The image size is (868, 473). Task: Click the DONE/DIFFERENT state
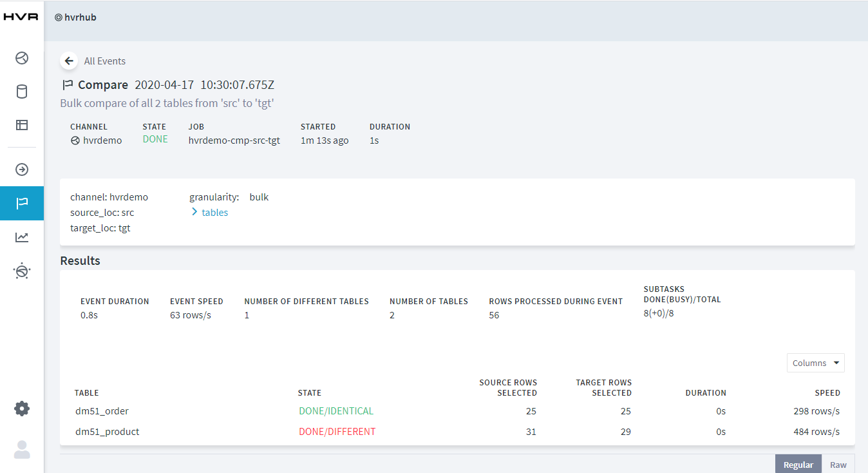[337, 432]
